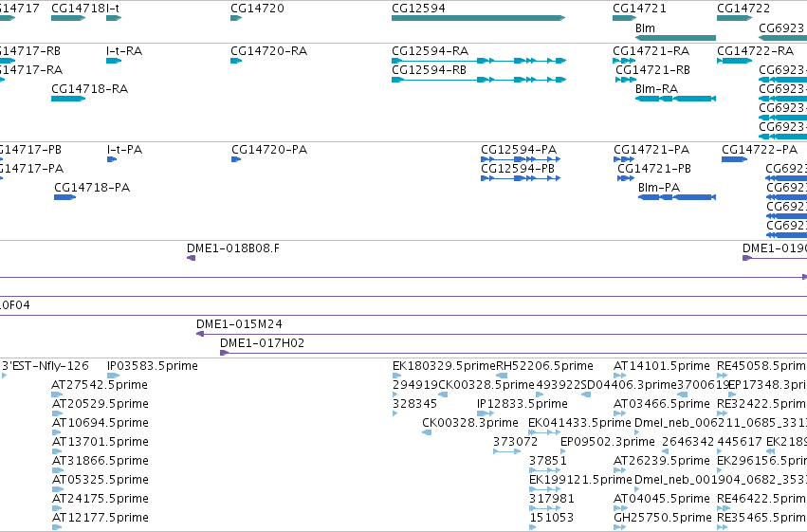This screenshot has width=807, height=532.
Task: Click the SD04406.3prime EST
Action: click(x=586, y=394)
